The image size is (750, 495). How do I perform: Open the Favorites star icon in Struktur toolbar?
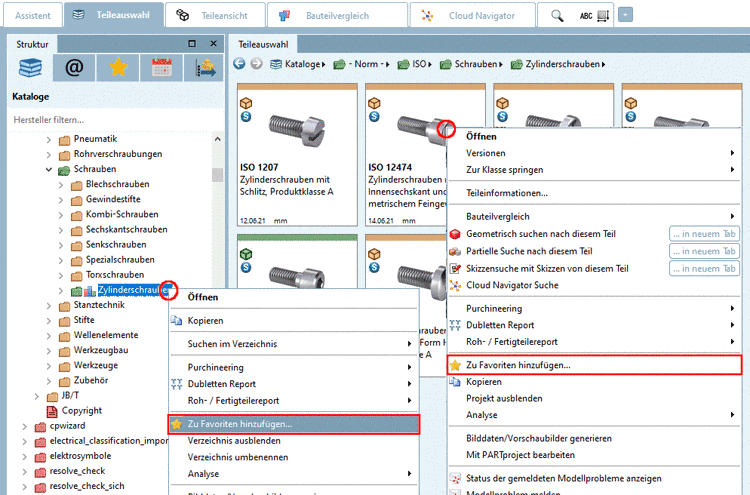118,68
